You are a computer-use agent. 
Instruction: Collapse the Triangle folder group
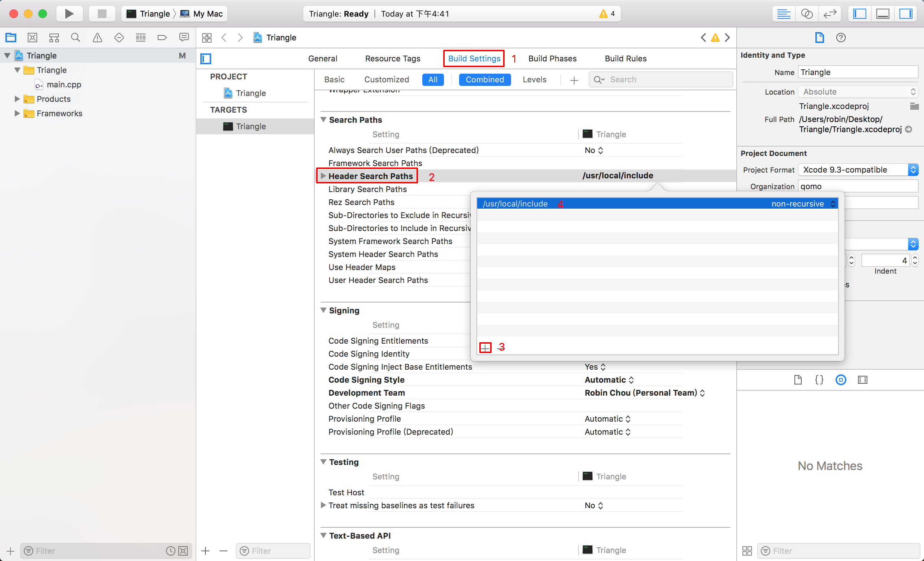(x=17, y=70)
